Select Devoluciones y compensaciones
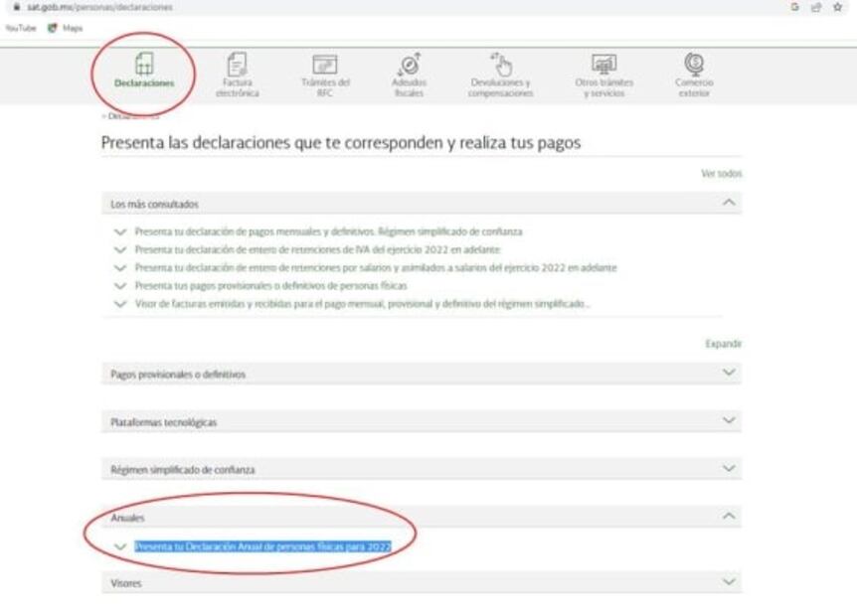 coord(501,70)
